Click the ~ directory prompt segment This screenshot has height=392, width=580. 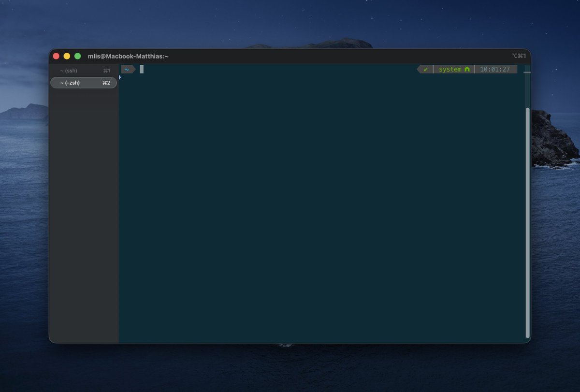point(127,70)
